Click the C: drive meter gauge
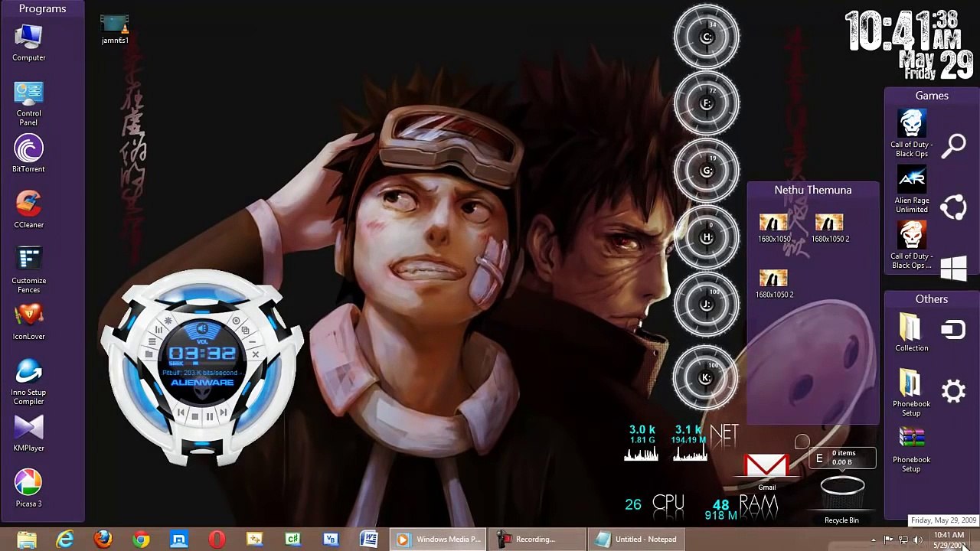Viewport: 980px width, 551px height. coord(707,37)
